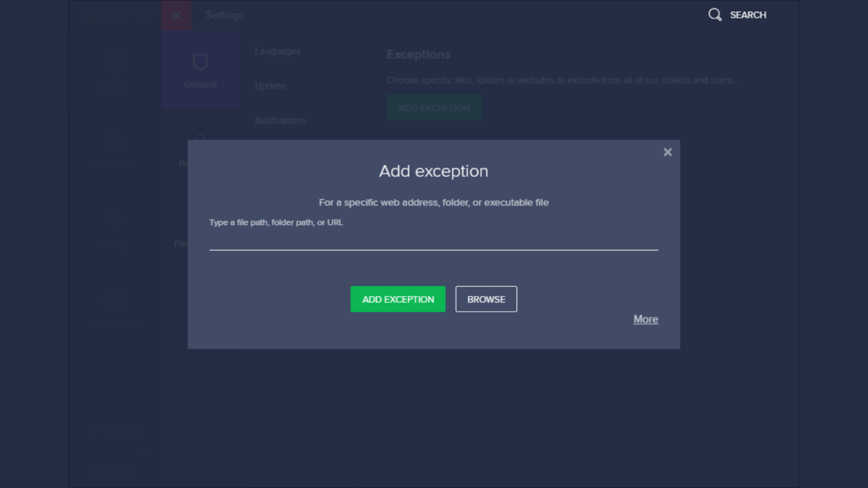Open the Languages settings section
This screenshot has height=488, width=868.
click(277, 51)
